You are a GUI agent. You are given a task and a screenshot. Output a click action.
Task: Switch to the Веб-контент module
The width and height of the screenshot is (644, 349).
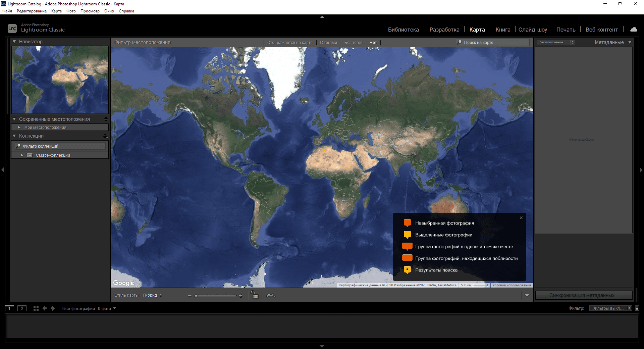tap(602, 30)
